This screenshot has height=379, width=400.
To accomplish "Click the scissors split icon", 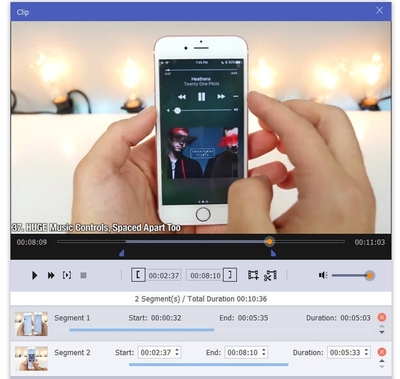I will point(270,275).
